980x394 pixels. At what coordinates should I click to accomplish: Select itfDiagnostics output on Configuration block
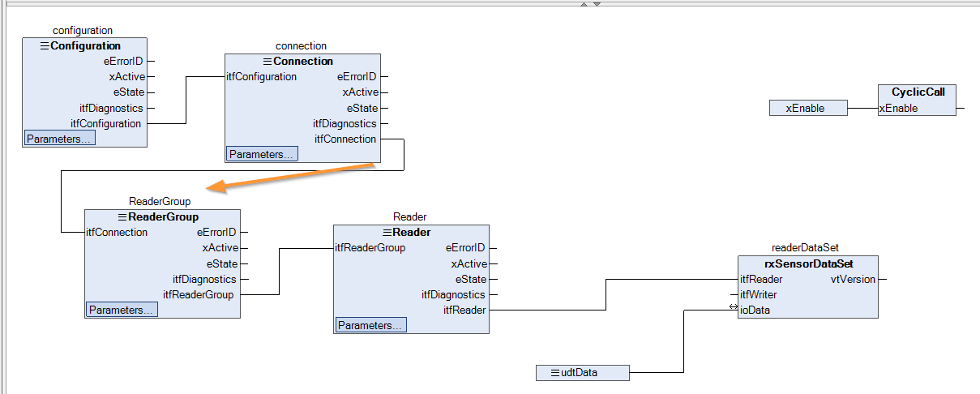coord(111,108)
